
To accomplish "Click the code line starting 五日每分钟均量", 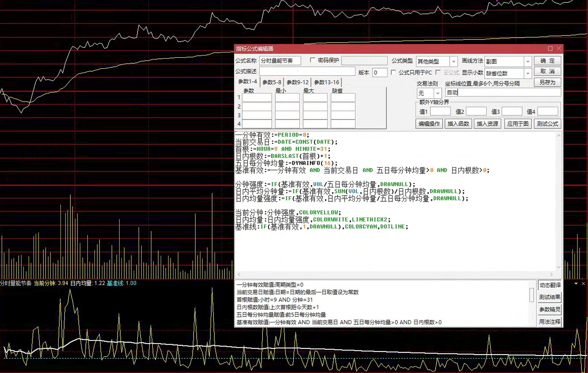I will [x=286, y=163].
